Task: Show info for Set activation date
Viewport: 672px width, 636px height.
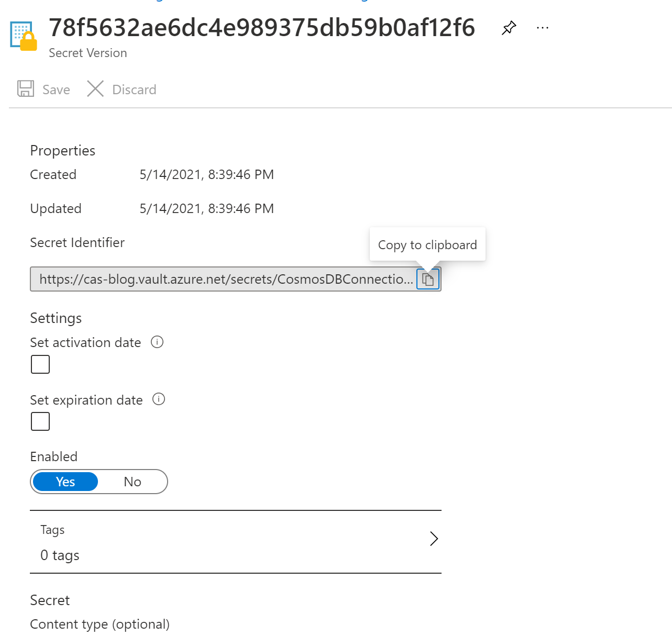Action: (157, 342)
